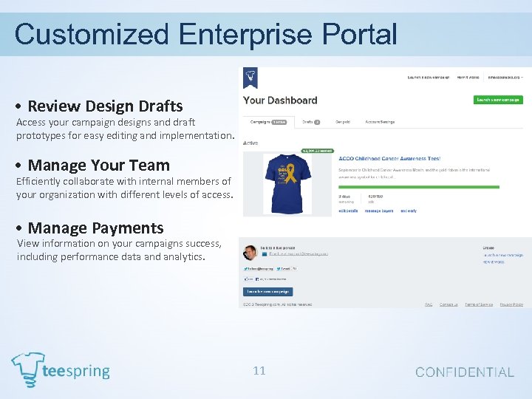Screen dimensions: 532x399
Task: Click the green amount-earned badge above campaign
Action: pyautogui.click(x=317, y=151)
